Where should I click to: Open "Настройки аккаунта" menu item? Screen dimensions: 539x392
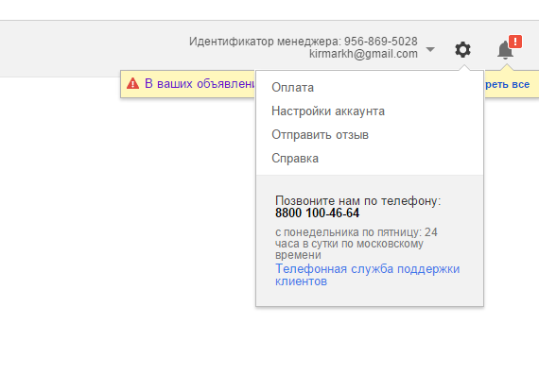(328, 111)
